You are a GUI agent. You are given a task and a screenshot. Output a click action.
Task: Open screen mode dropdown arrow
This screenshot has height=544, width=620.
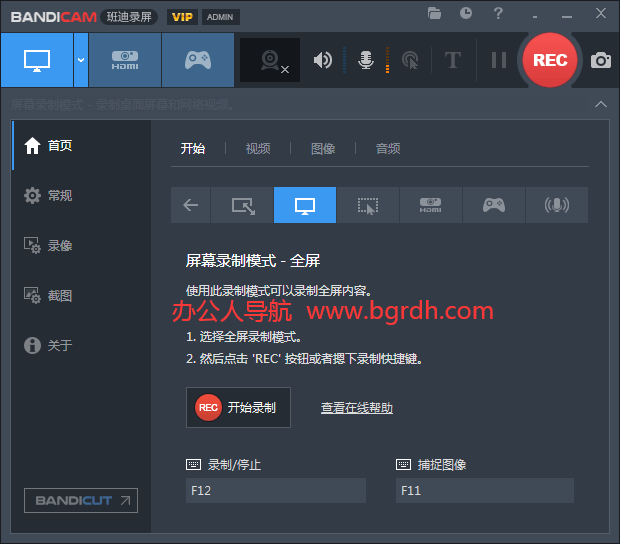click(81, 60)
